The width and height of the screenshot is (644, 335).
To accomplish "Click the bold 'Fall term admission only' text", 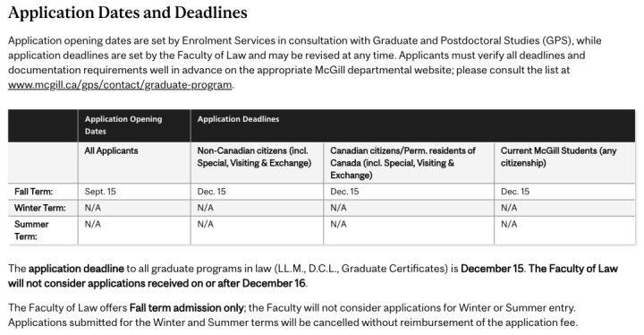I will pyautogui.click(x=186, y=308).
